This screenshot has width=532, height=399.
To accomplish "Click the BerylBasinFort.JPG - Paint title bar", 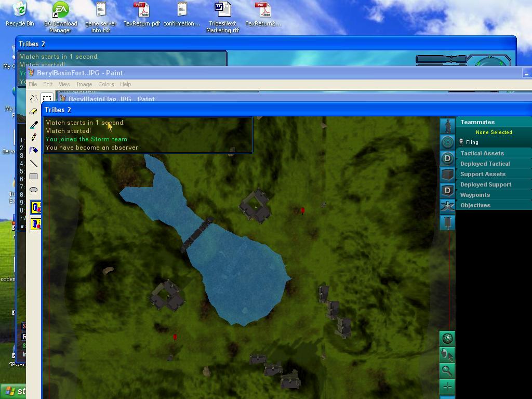I will (279, 73).
